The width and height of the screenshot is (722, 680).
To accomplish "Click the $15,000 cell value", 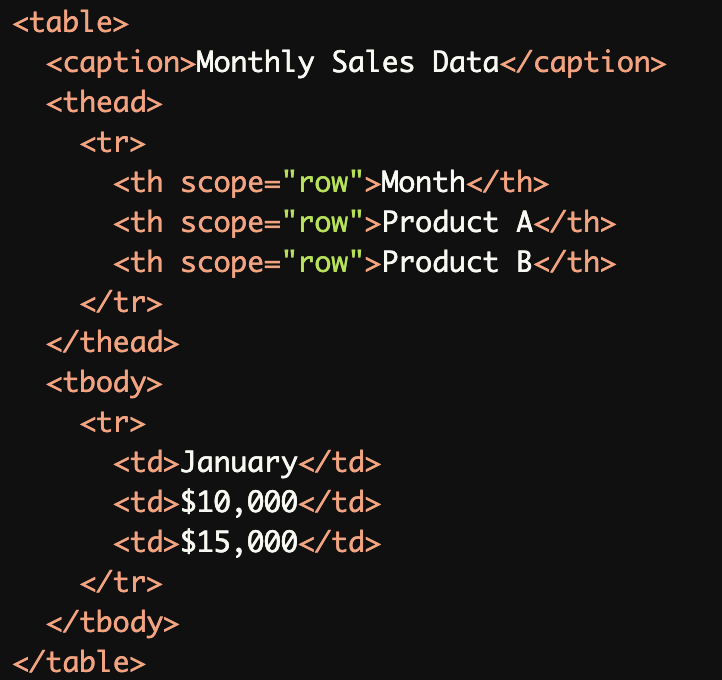I will click(x=239, y=543).
